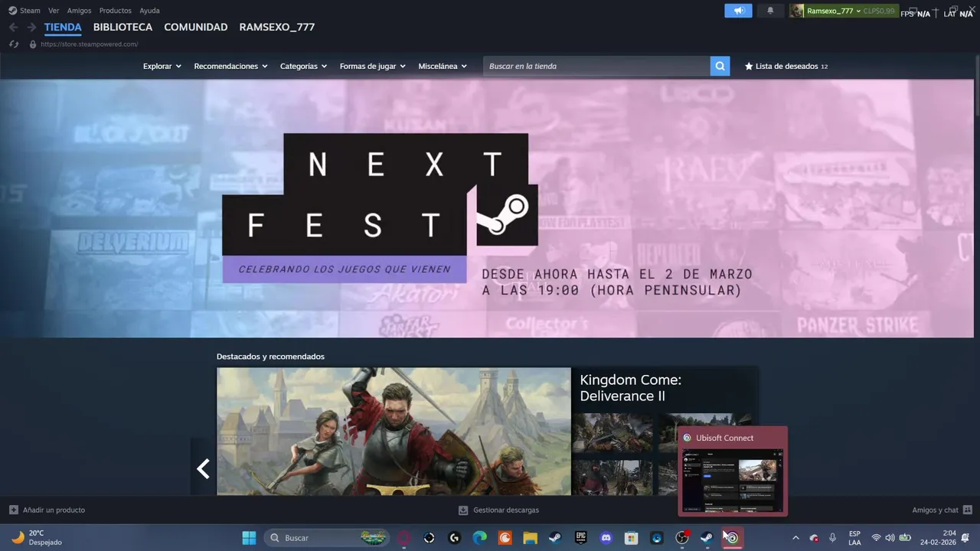Viewport: 980px width, 551px height.
Task: Open the Productos menu
Action: pyautogui.click(x=115, y=11)
